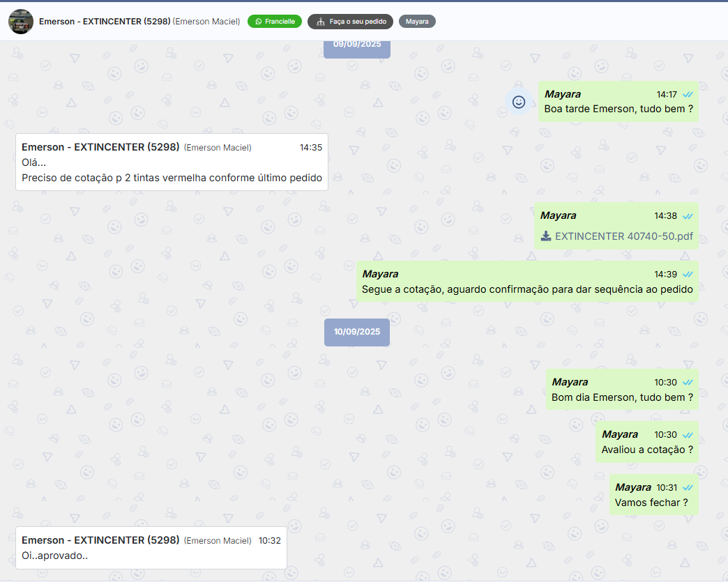Click read receipt on Vamos fechar message
The height and width of the screenshot is (582, 728).
[688, 487]
